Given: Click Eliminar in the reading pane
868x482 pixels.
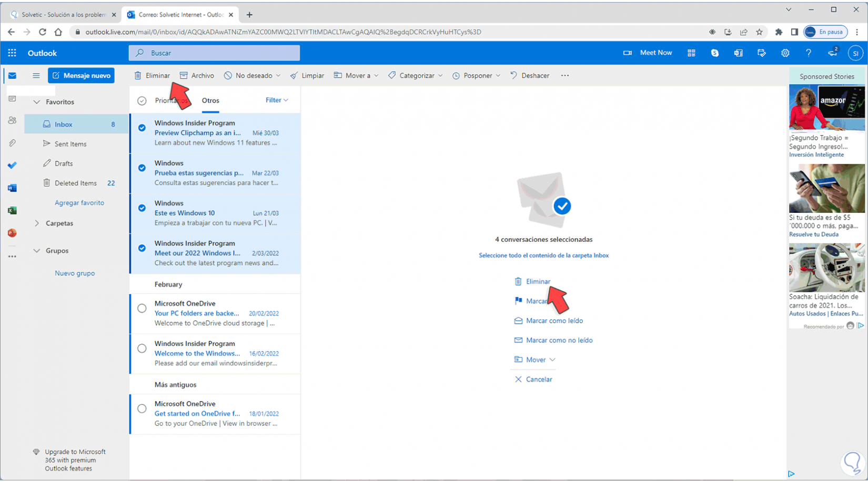Looking at the screenshot, I should [532, 282].
